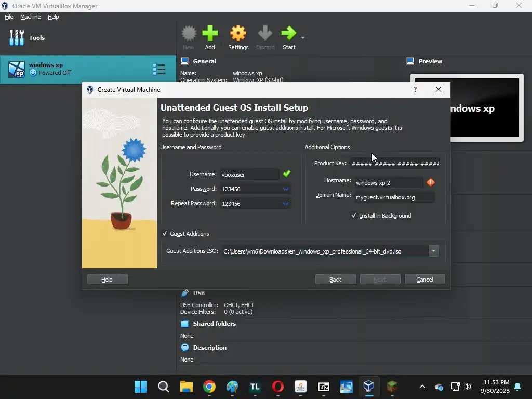Viewport: 532px width, 399px height.
Task: Show the Password field contents
Action: coord(286,189)
